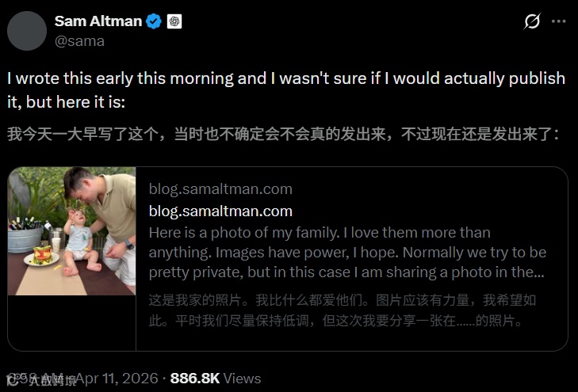The width and height of the screenshot is (578, 392).
Task: Open the Sam Altman display name
Action: 98,21
